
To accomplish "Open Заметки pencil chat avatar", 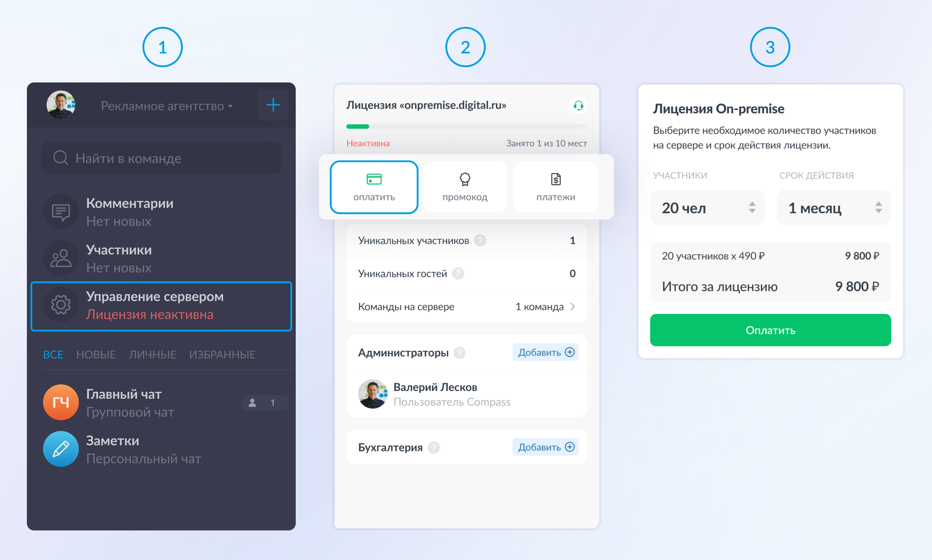I will click(x=61, y=449).
